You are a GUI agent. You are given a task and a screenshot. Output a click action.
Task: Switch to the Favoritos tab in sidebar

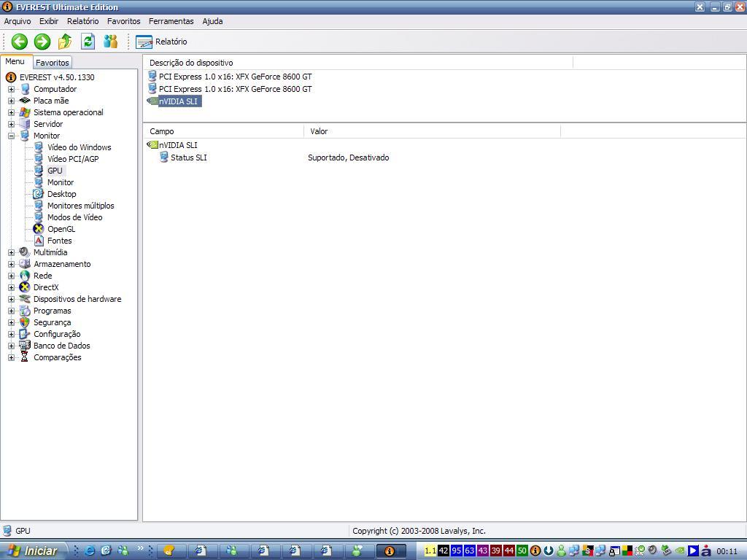coord(53,63)
